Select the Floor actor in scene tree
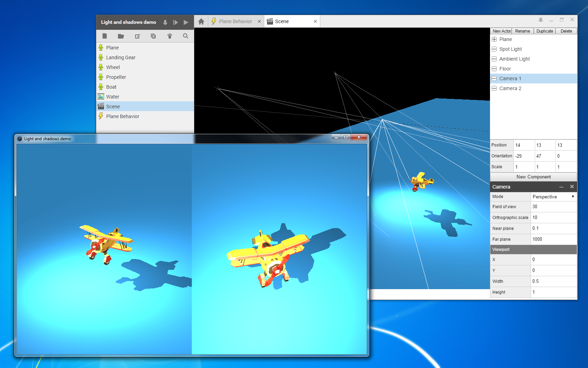588x368 pixels. 533,69
